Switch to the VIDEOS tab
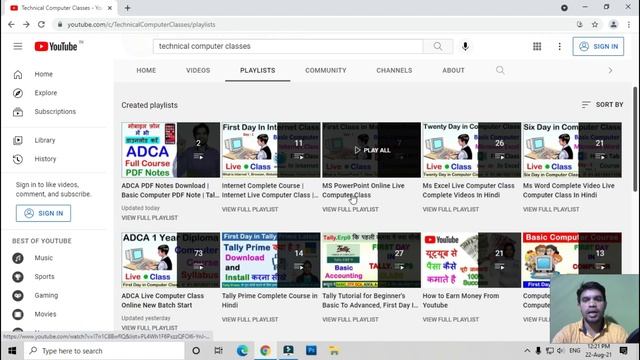The width and height of the screenshot is (640, 360). pos(198,70)
